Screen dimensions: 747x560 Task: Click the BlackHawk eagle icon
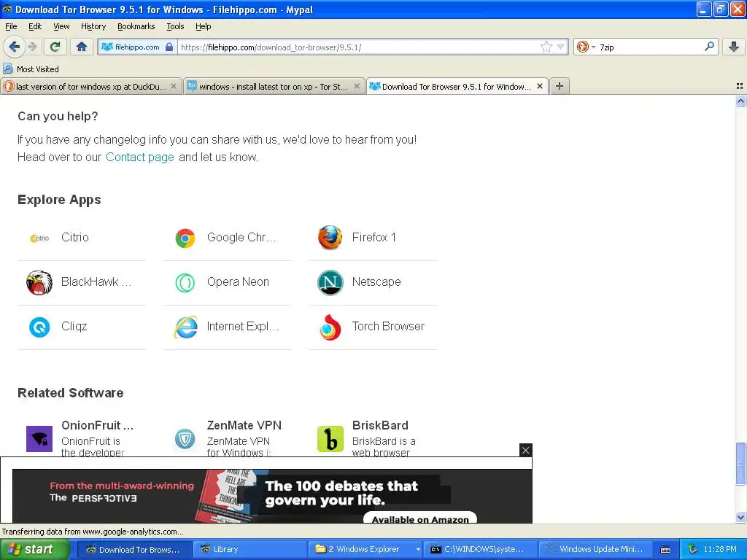tap(39, 282)
